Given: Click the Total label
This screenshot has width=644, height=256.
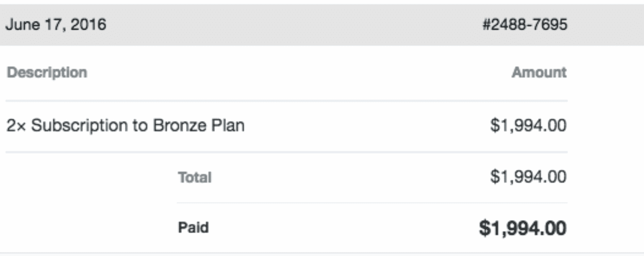Looking at the screenshot, I should pyautogui.click(x=195, y=178).
